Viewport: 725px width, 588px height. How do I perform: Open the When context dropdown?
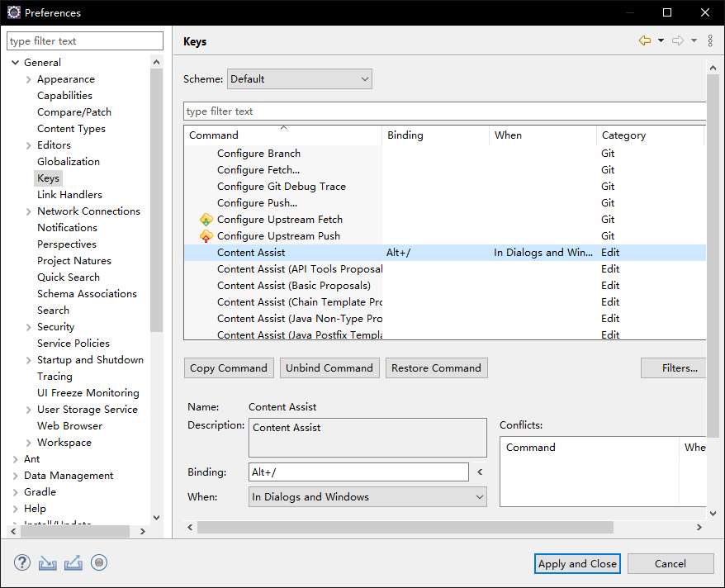point(367,497)
